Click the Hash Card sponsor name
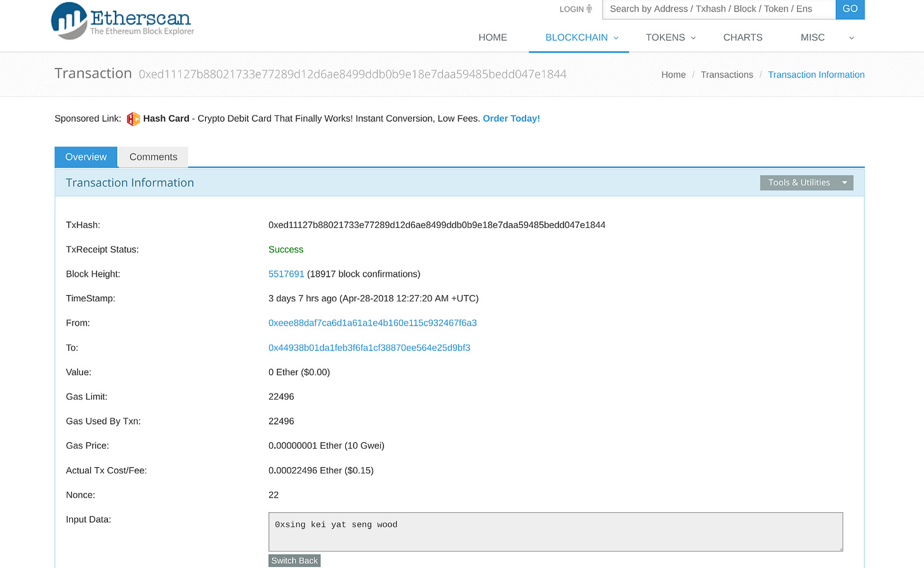Viewport: 924px width, 568px height. click(166, 119)
